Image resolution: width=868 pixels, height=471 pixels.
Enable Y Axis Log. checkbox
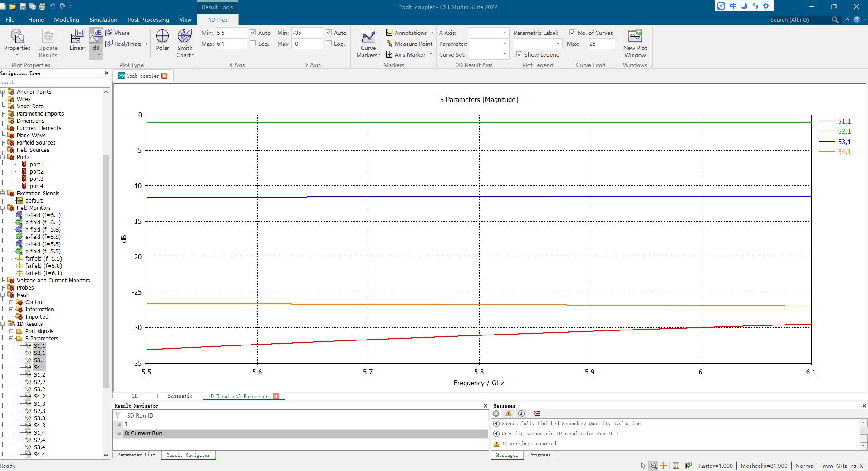pos(329,44)
